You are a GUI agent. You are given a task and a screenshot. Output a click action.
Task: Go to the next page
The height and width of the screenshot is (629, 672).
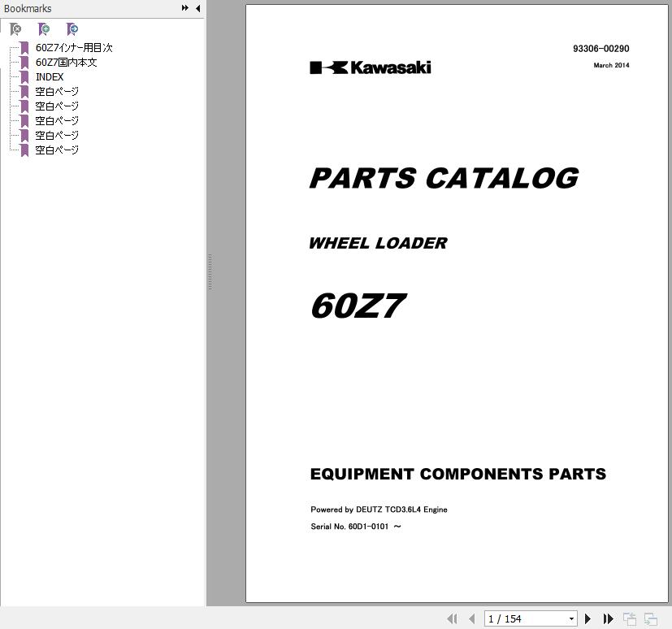click(588, 618)
